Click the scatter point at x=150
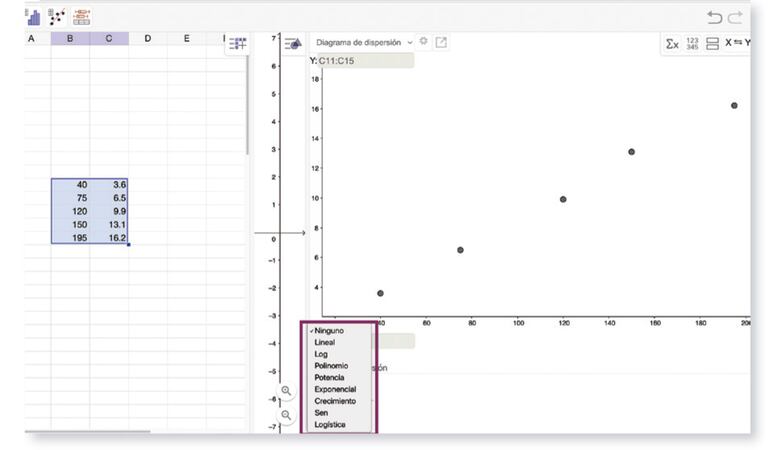The height and width of the screenshot is (450, 770). (x=632, y=152)
